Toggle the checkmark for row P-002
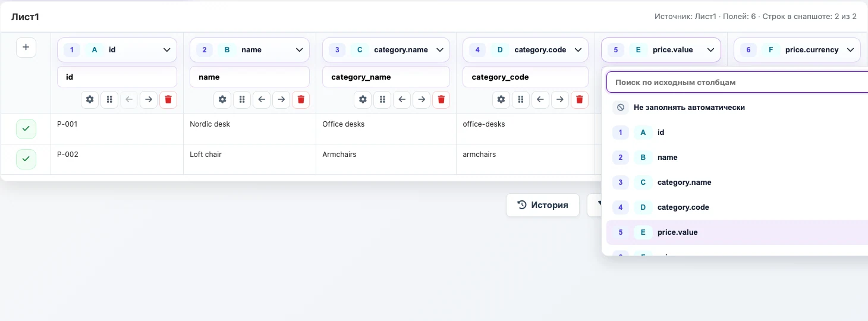 (x=26, y=159)
